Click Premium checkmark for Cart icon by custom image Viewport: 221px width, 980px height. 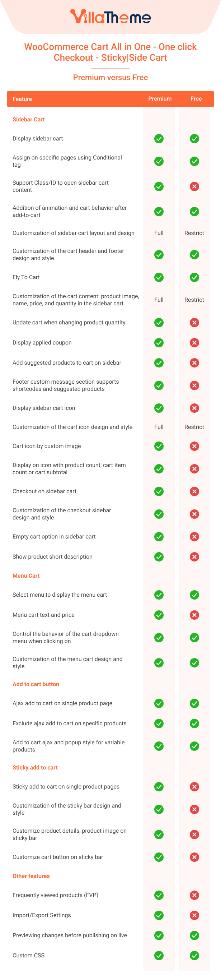pos(159,446)
